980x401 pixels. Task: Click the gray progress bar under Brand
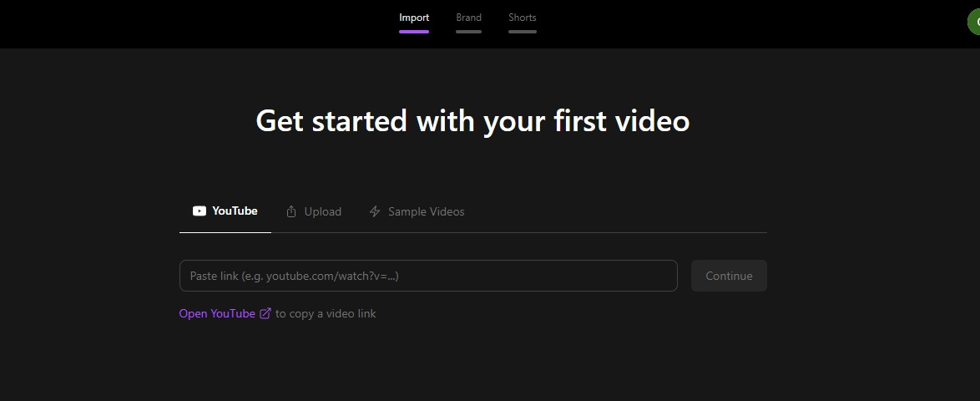coord(469,31)
